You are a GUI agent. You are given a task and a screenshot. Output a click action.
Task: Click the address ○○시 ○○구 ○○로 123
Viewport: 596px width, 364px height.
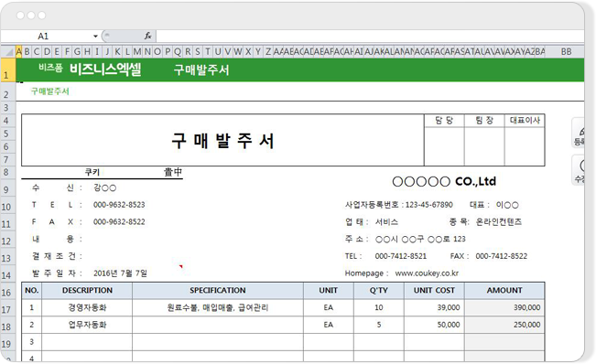click(420, 239)
